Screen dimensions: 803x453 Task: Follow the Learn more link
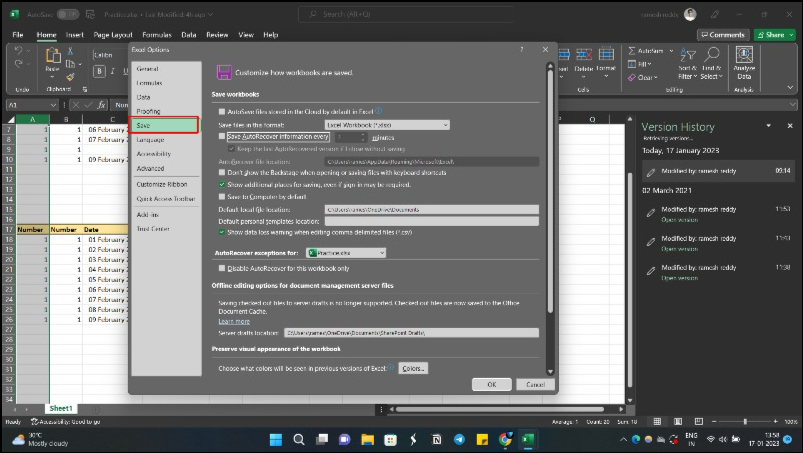coord(233,321)
